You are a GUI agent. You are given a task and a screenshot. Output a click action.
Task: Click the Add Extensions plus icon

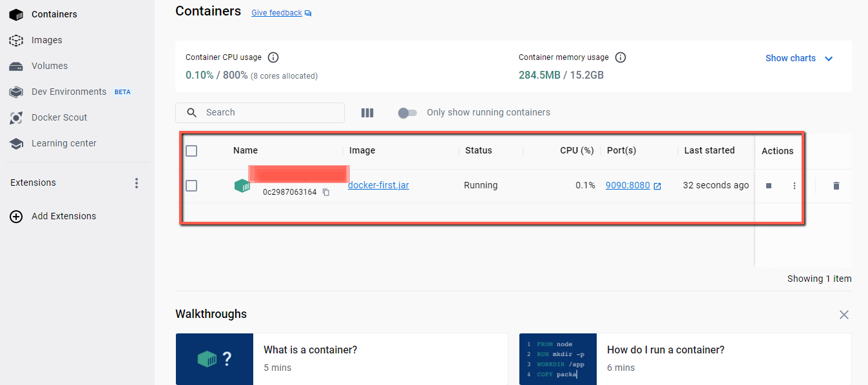(x=16, y=216)
